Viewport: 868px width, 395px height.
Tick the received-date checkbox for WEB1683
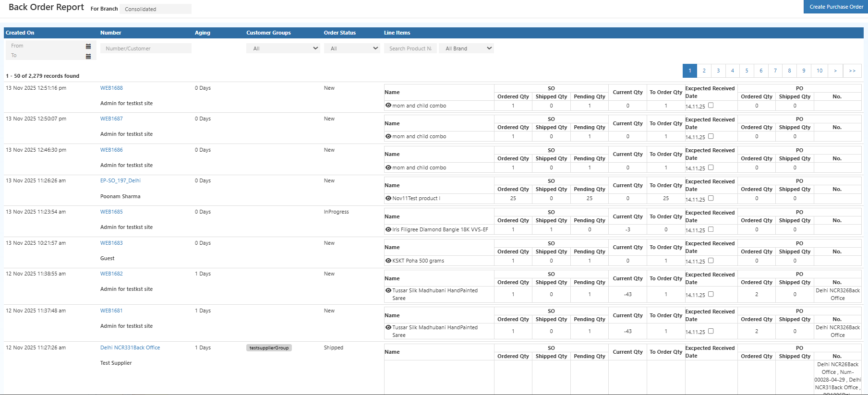(711, 261)
